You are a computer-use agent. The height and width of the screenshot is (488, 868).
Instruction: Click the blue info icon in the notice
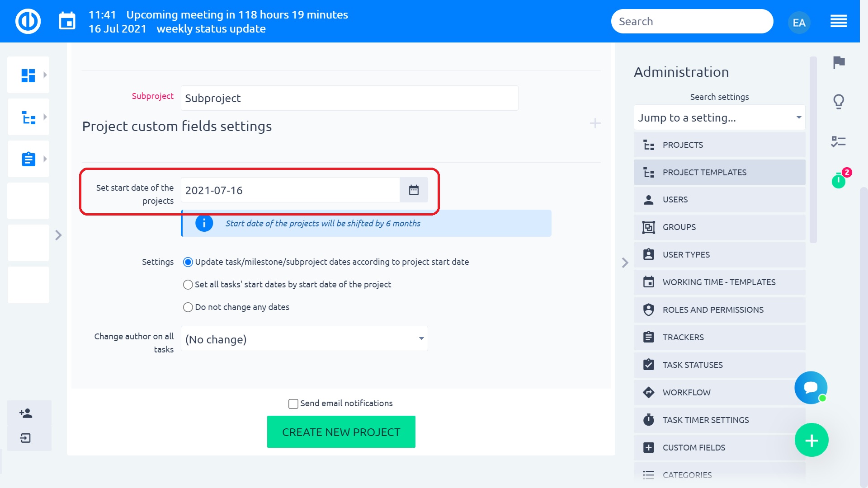click(x=204, y=223)
